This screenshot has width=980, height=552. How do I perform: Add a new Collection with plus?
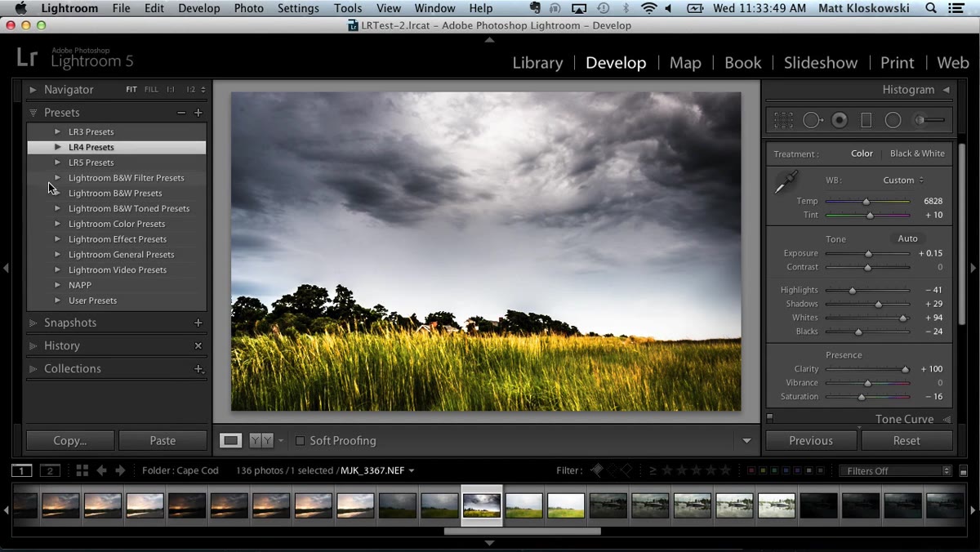(198, 369)
